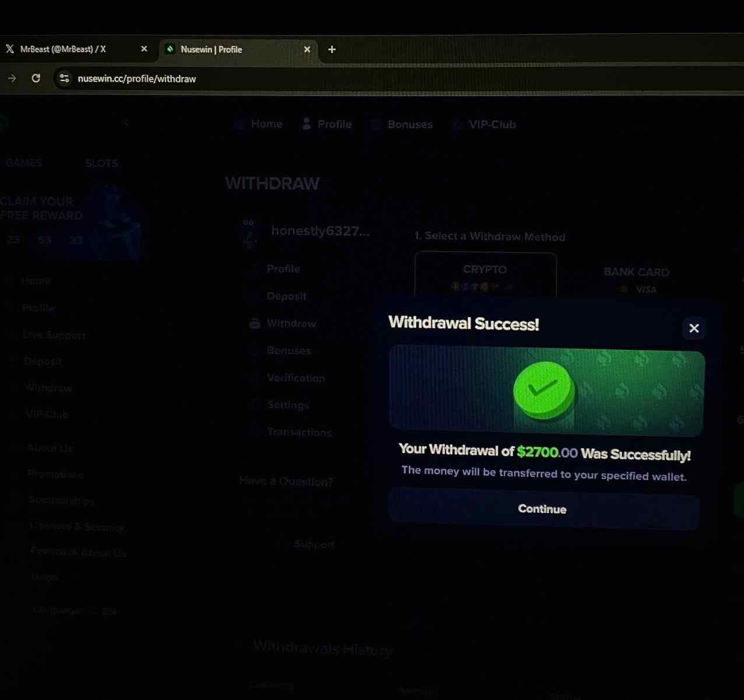
Task: Switch to the MrBeast X tab
Action: click(64, 49)
